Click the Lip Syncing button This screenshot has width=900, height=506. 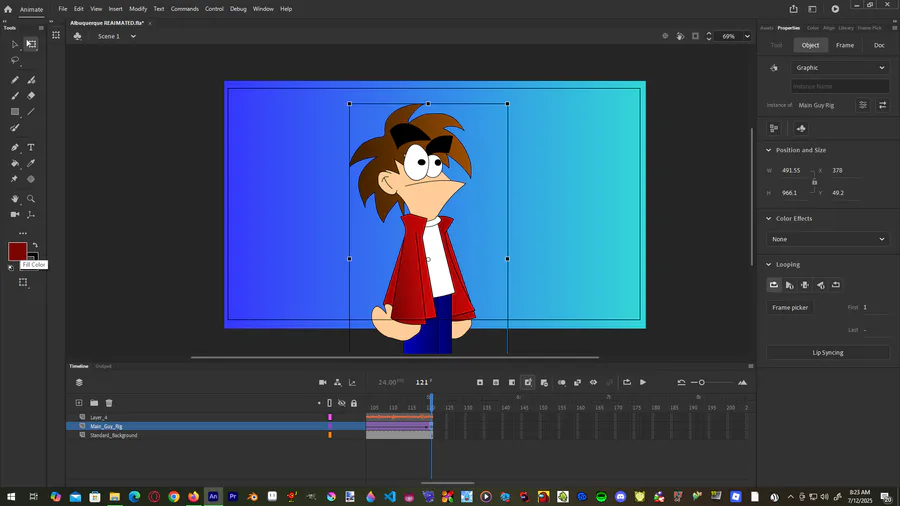[828, 353]
